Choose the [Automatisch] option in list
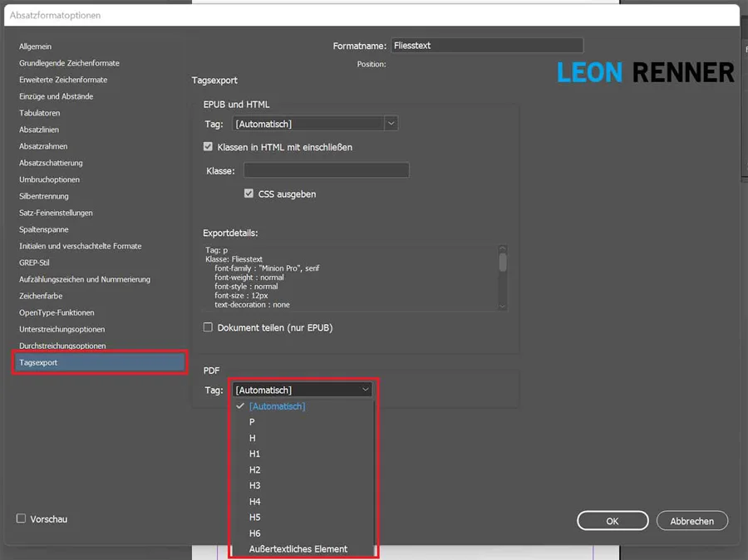 tap(278, 406)
